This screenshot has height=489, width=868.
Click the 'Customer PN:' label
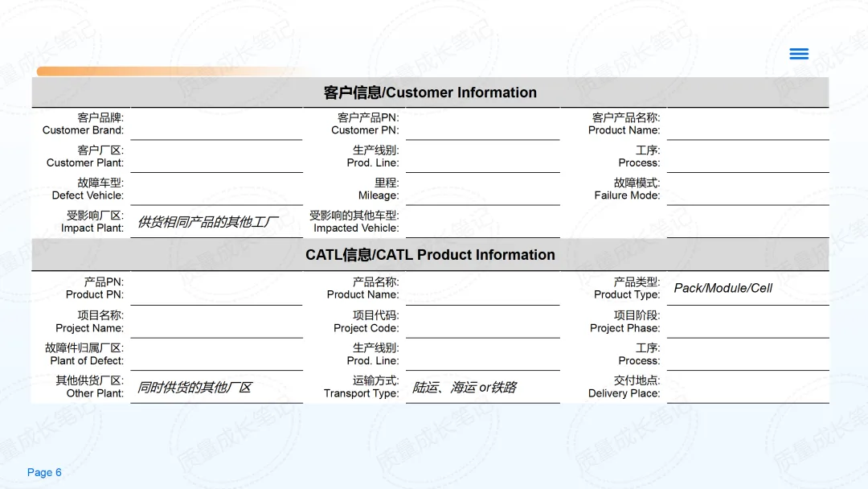click(365, 130)
